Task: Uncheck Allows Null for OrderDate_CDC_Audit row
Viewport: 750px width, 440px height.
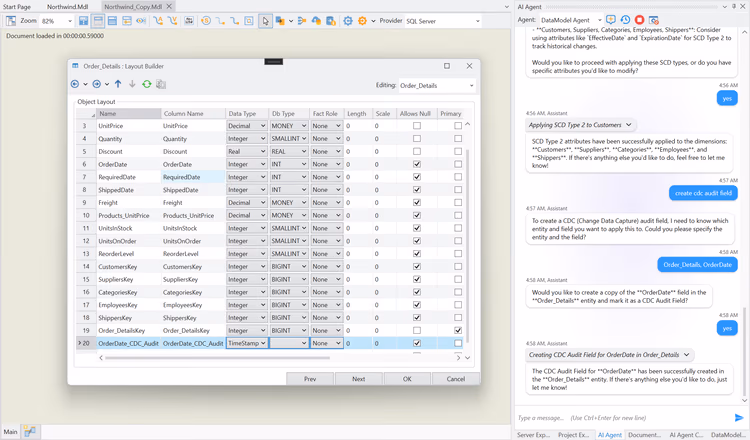Action: tap(417, 343)
